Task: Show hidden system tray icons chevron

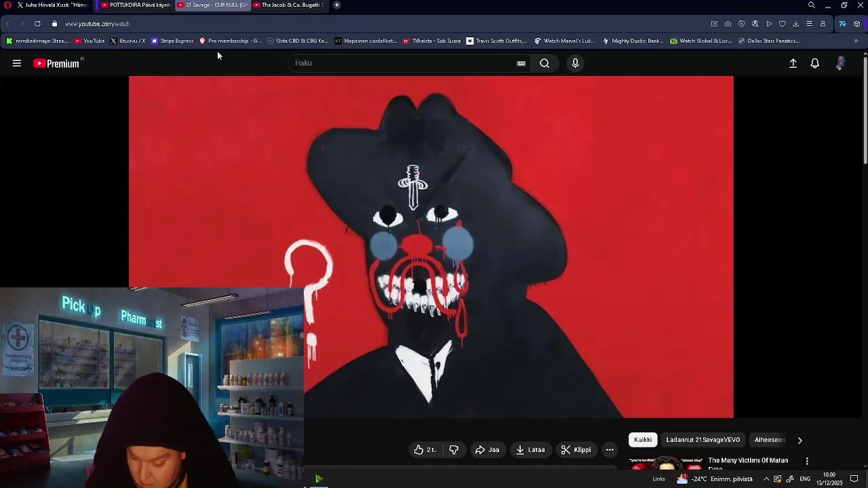Action: tap(766, 479)
